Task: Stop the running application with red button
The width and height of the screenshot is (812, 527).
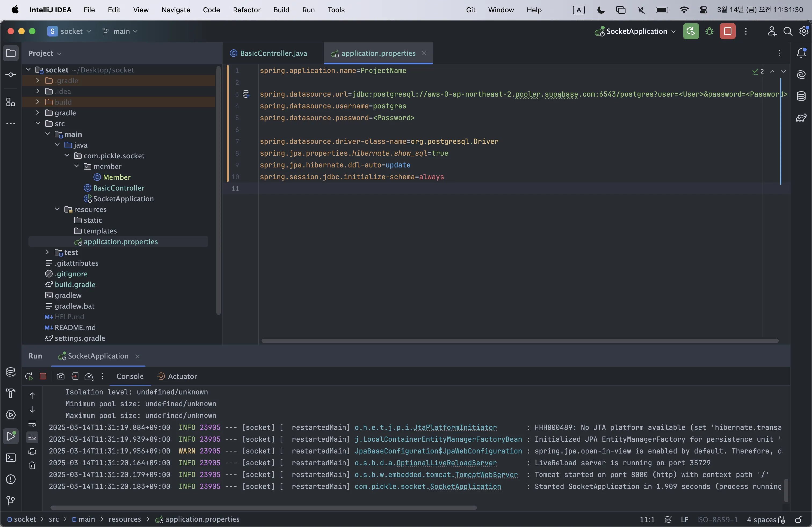Action: pos(727,31)
